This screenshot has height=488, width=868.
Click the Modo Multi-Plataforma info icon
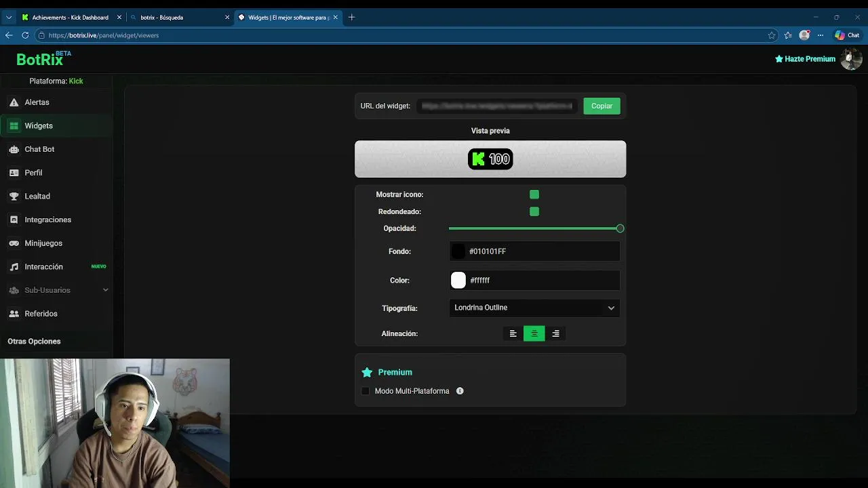point(460,391)
